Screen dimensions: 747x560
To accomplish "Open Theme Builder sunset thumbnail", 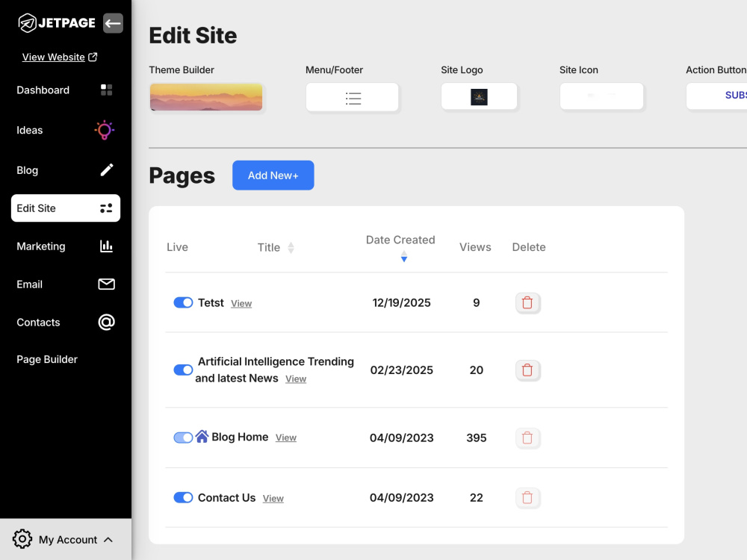I will point(206,97).
